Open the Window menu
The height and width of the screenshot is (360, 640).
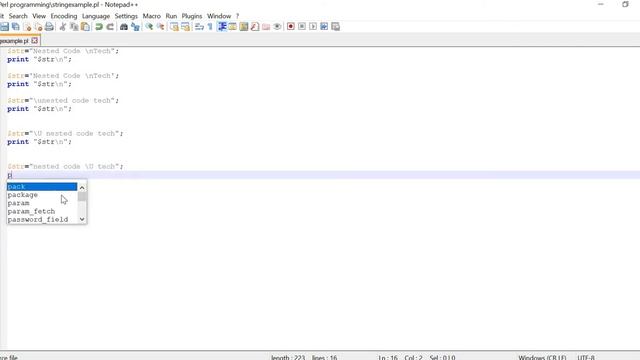tap(219, 16)
